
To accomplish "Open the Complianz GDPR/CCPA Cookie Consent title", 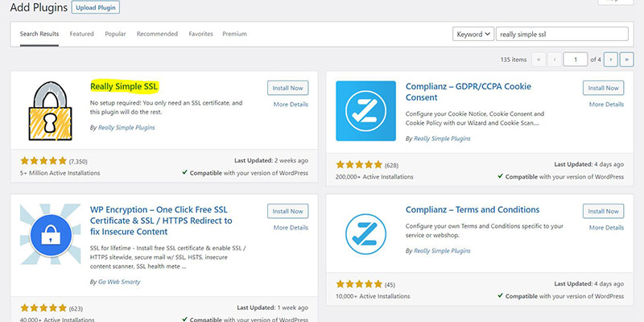I will [x=469, y=92].
